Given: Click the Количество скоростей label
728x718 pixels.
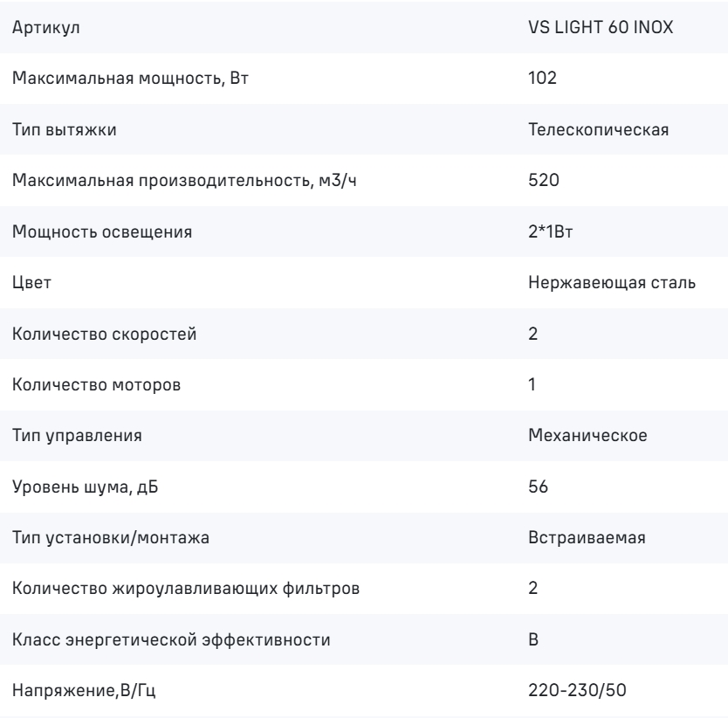Looking at the screenshot, I should 105,334.
